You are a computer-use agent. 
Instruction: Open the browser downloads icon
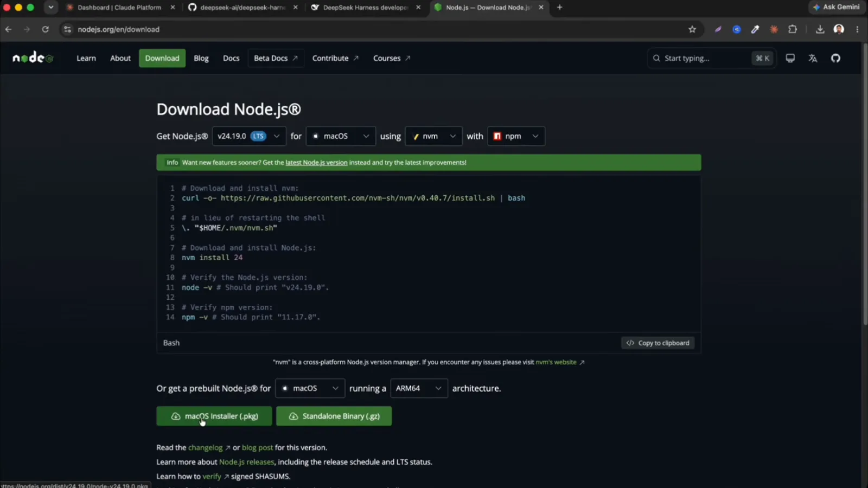[820, 29]
